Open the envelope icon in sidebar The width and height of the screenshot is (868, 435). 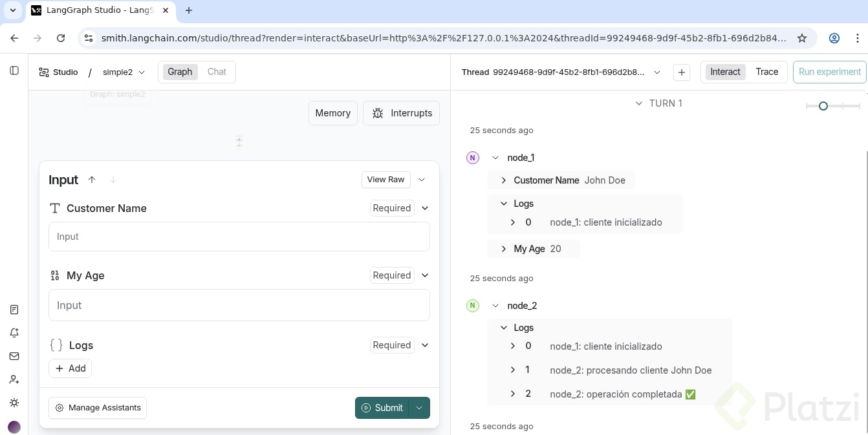[14, 356]
